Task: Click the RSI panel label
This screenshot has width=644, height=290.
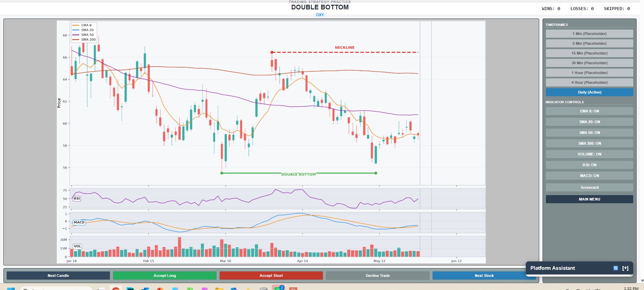Action: pyautogui.click(x=77, y=198)
